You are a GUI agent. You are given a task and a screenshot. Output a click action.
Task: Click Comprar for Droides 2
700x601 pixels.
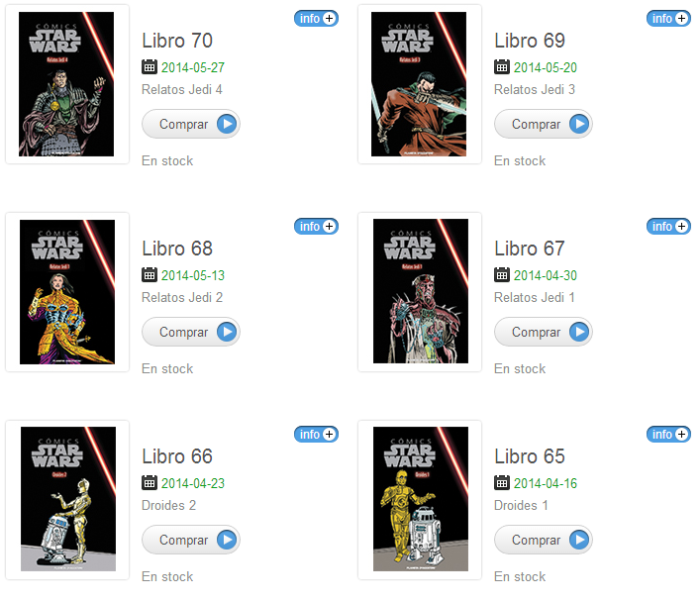[x=191, y=540]
